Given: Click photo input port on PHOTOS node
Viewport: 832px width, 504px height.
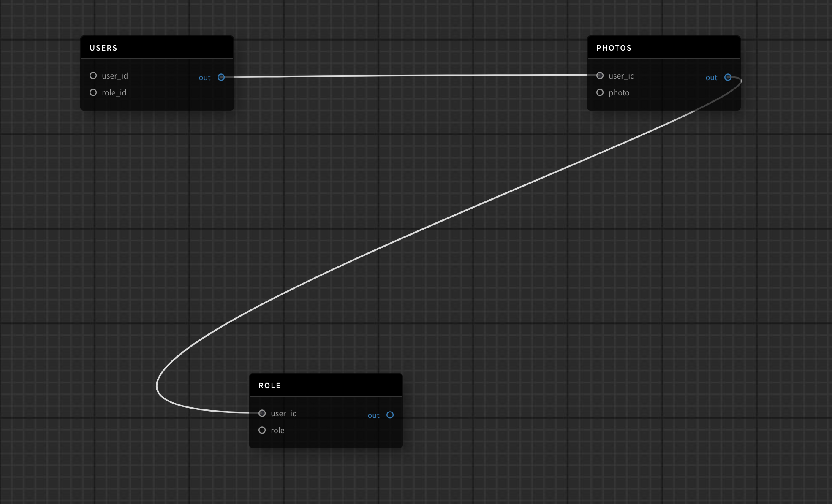Looking at the screenshot, I should (600, 92).
